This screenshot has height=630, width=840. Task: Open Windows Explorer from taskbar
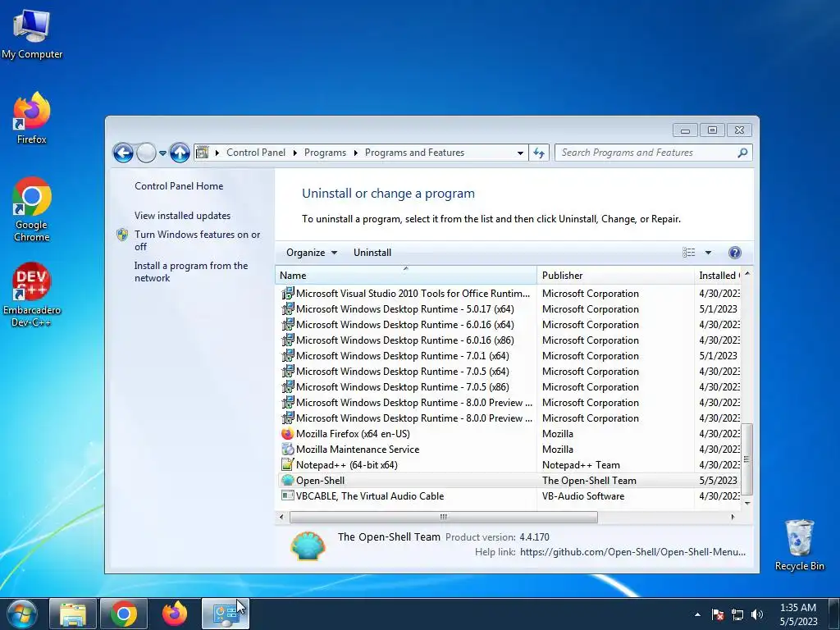tap(73, 614)
